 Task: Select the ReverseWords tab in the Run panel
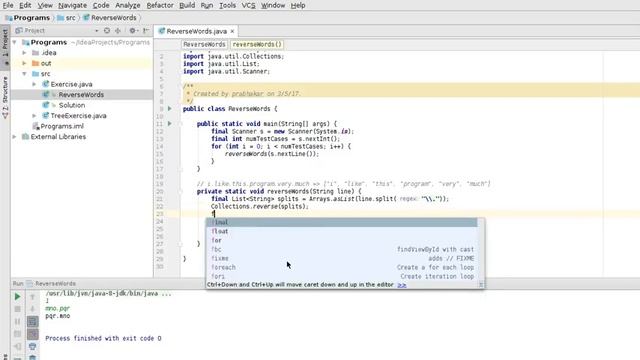[51, 283]
